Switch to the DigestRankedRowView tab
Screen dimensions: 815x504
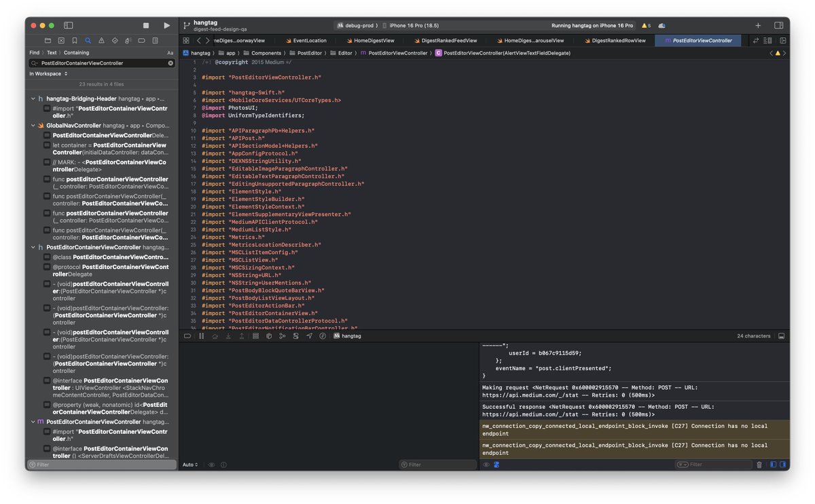[x=615, y=41]
